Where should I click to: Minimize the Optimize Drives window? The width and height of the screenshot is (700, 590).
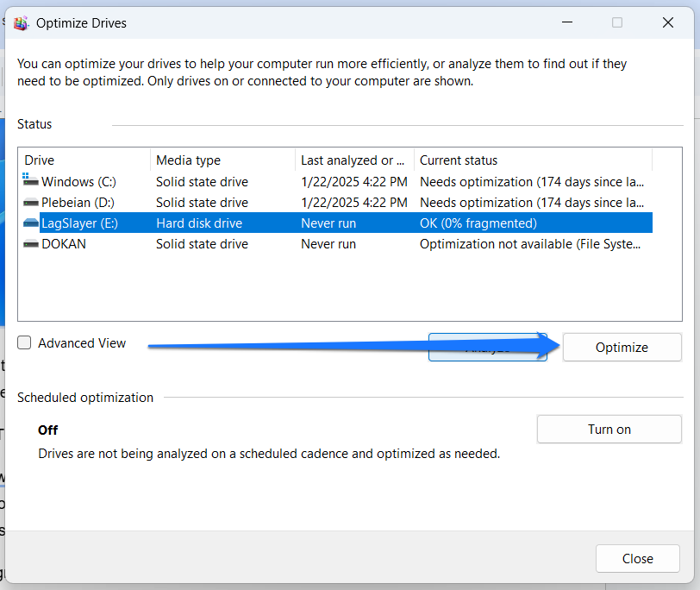tap(567, 22)
